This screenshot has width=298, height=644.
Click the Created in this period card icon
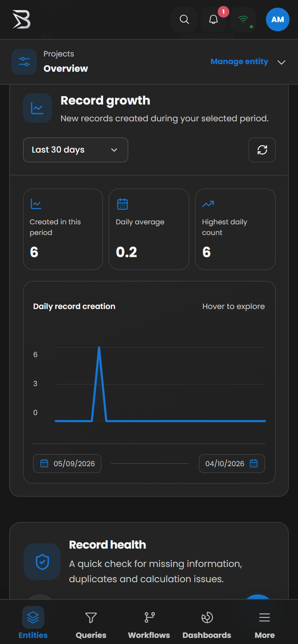pyautogui.click(x=36, y=204)
